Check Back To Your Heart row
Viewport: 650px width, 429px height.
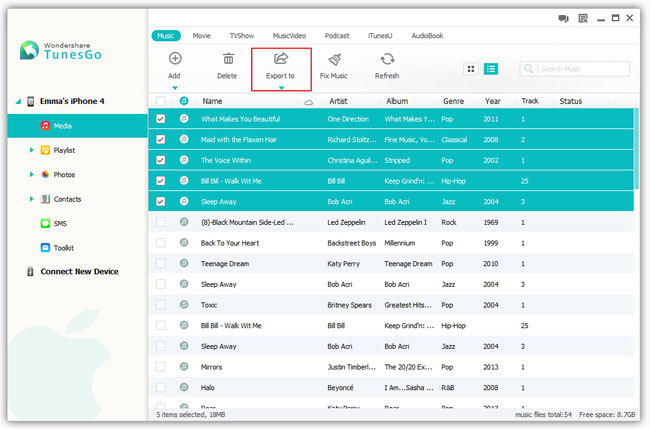click(x=160, y=243)
